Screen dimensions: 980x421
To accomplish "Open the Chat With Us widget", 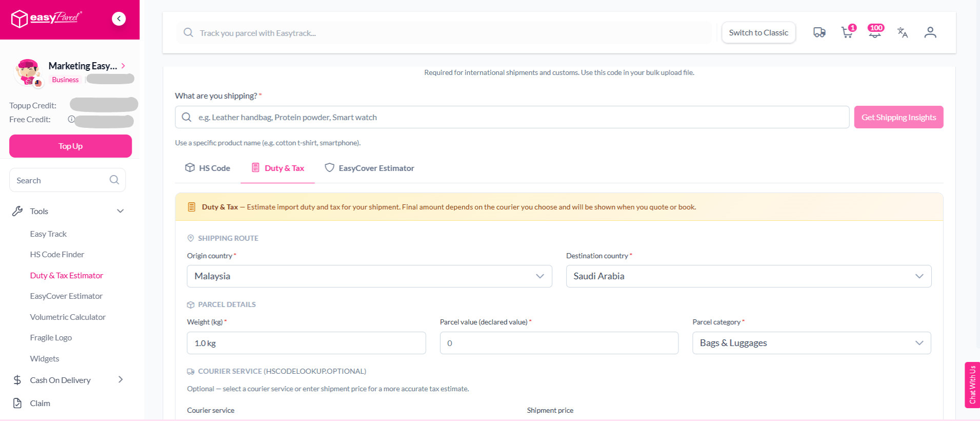I will (972, 385).
